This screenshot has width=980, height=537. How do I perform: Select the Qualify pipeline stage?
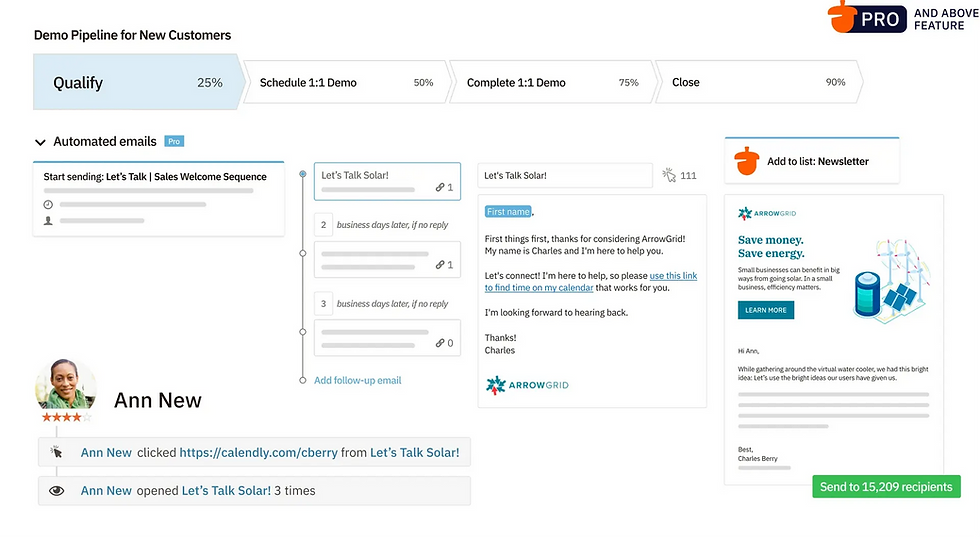click(139, 83)
